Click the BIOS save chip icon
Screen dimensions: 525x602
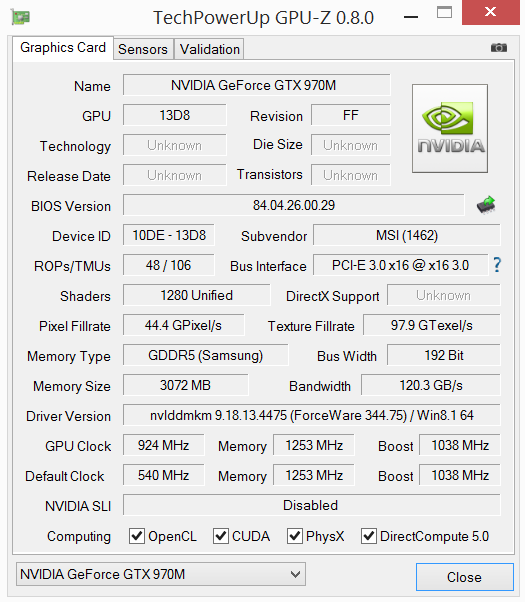(486, 205)
